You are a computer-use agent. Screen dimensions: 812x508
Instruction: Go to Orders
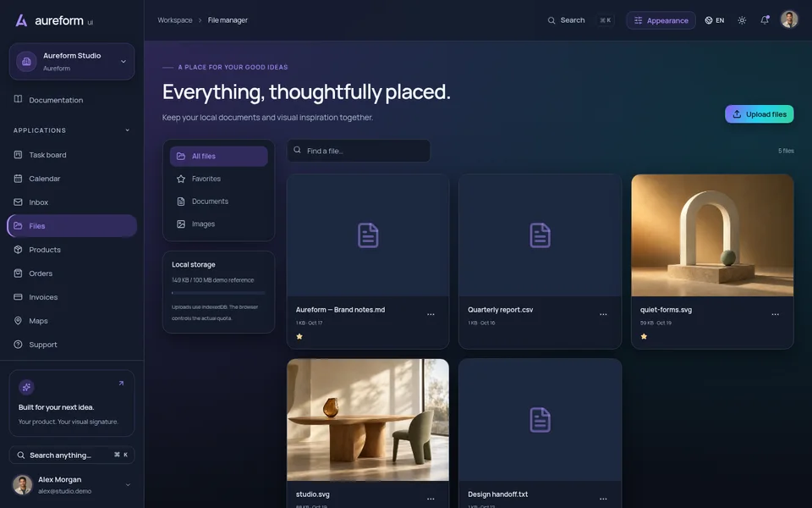[x=72, y=273]
